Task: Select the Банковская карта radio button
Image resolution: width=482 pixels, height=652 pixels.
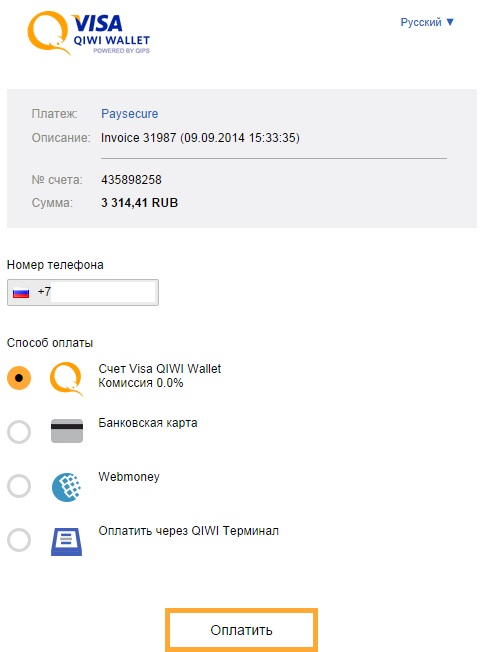Action: (x=19, y=432)
